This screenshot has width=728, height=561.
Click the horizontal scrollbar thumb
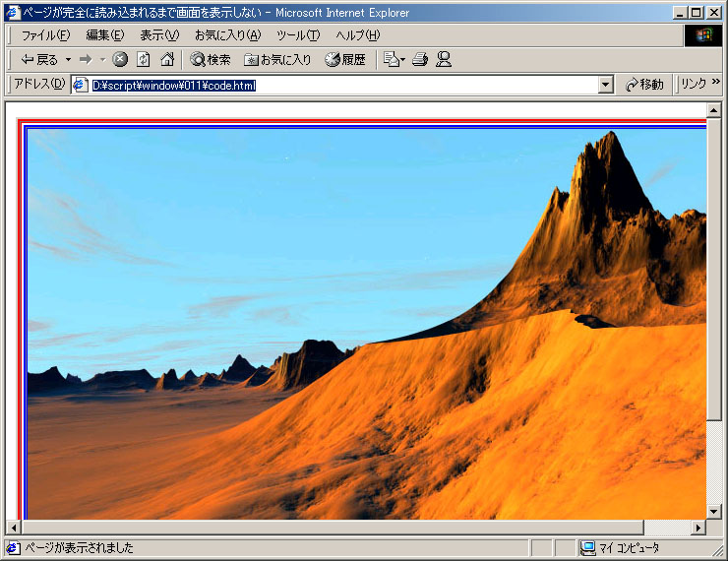[x=333, y=528]
